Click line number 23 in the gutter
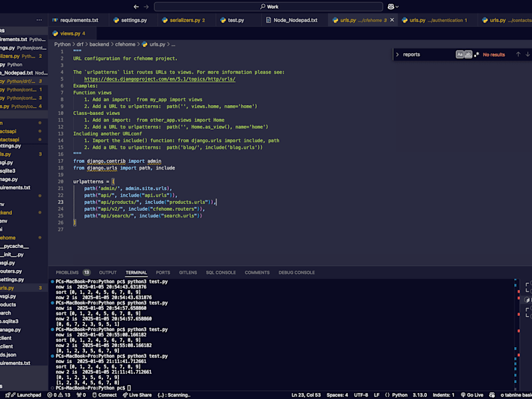532x399 pixels. (61, 202)
